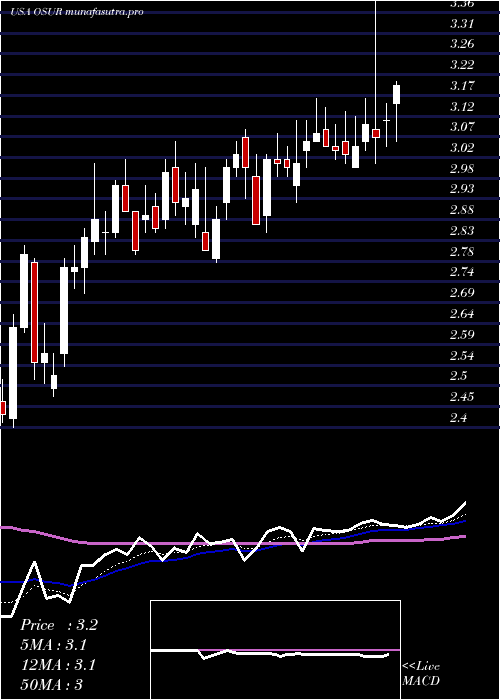Click the 2.5 price axis value
The image size is (500, 700).
click(x=459, y=376)
